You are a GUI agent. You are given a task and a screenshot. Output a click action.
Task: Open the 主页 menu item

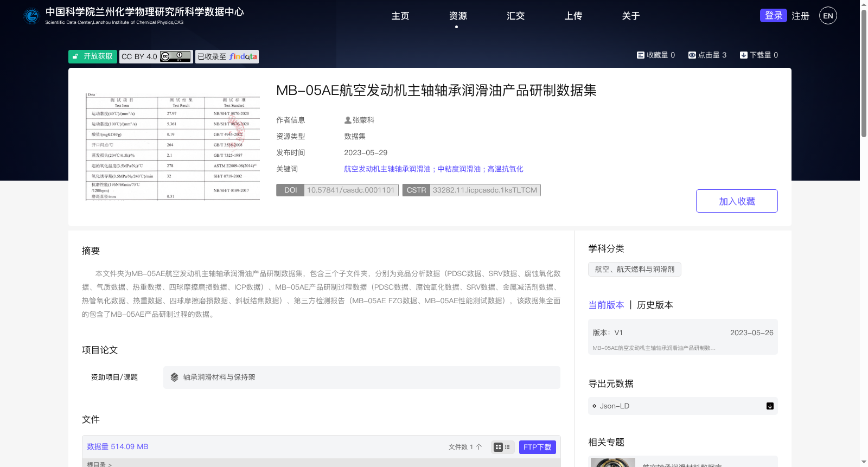[x=400, y=16]
